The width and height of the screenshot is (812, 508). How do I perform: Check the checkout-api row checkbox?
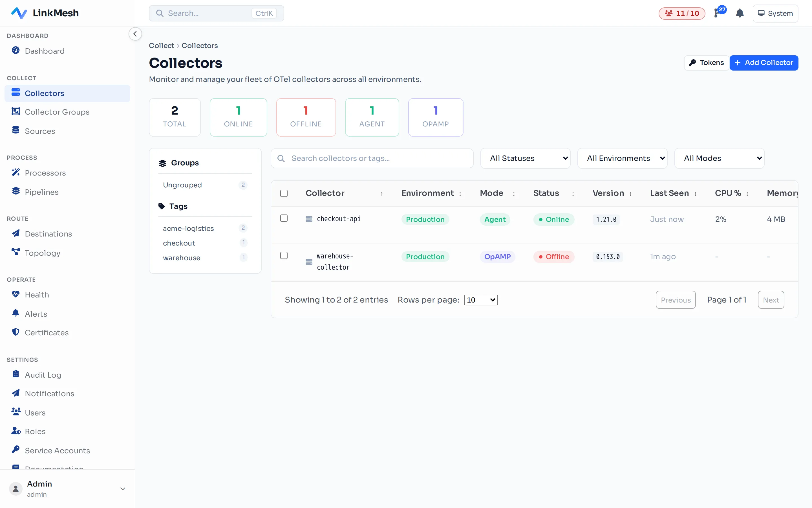click(x=284, y=218)
